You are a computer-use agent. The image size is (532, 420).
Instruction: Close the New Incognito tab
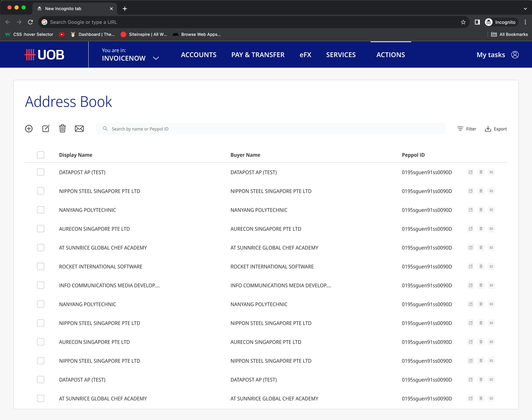click(x=111, y=9)
